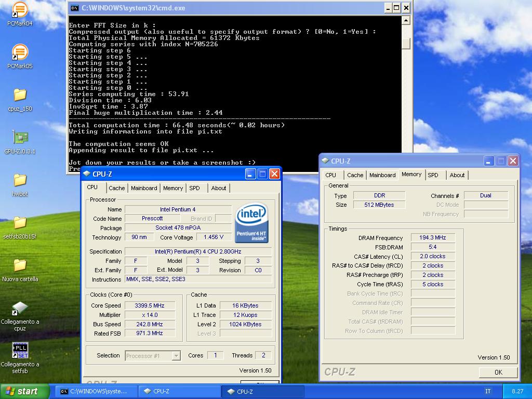Click the CAS# Latency value 2.0 clocks
This screenshot has width=532, height=399.
point(433,256)
